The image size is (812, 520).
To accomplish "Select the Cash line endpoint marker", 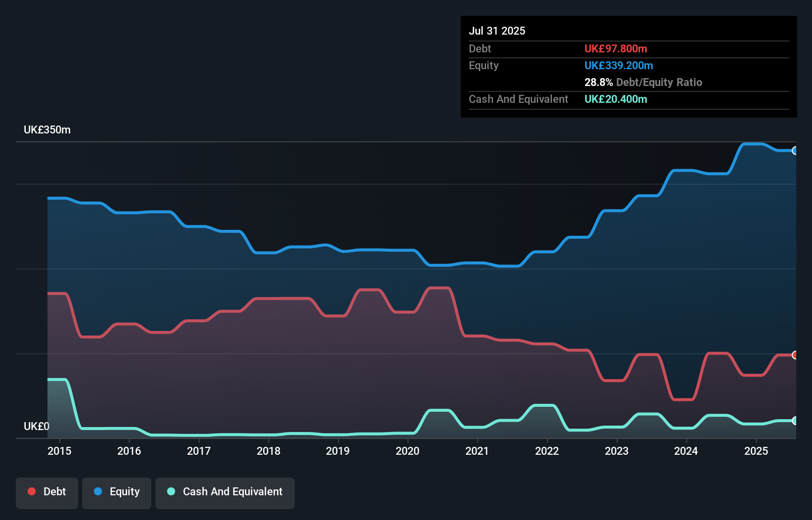I will click(795, 421).
